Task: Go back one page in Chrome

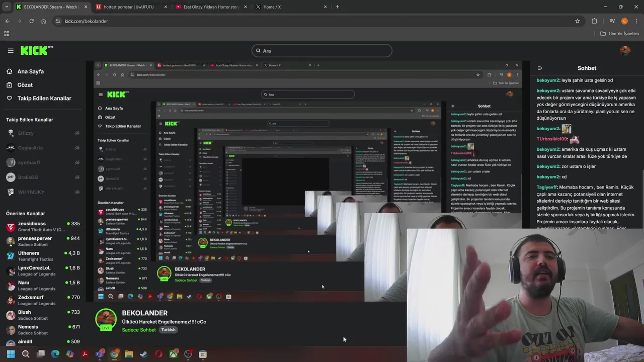Action: pos(7,21)
